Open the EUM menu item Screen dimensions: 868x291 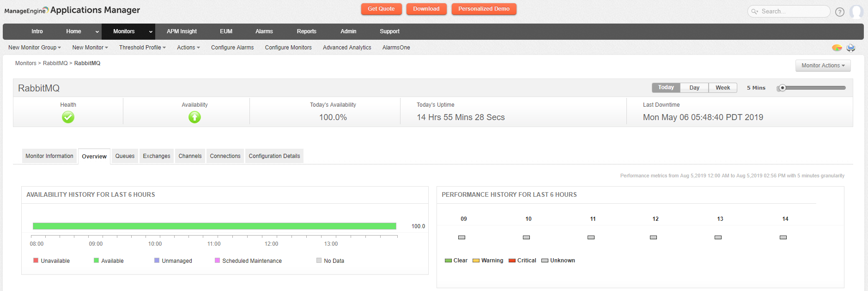click(x=226, y=31)
